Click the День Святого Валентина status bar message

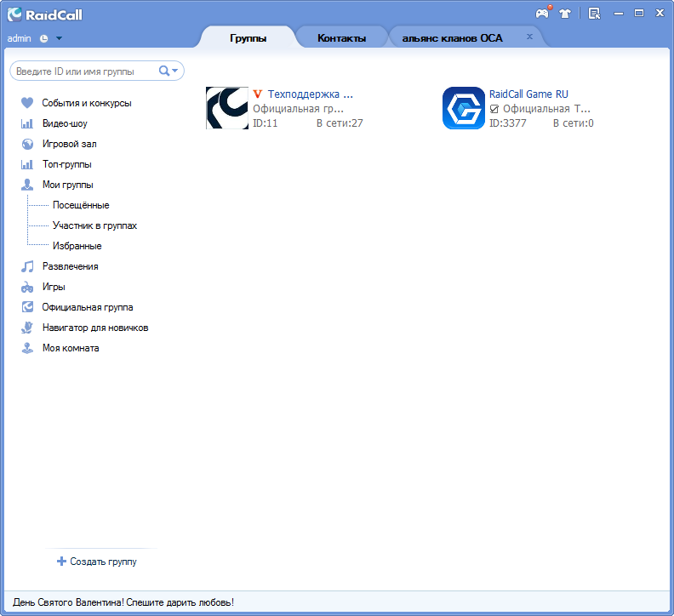click(x=123, y=602)
